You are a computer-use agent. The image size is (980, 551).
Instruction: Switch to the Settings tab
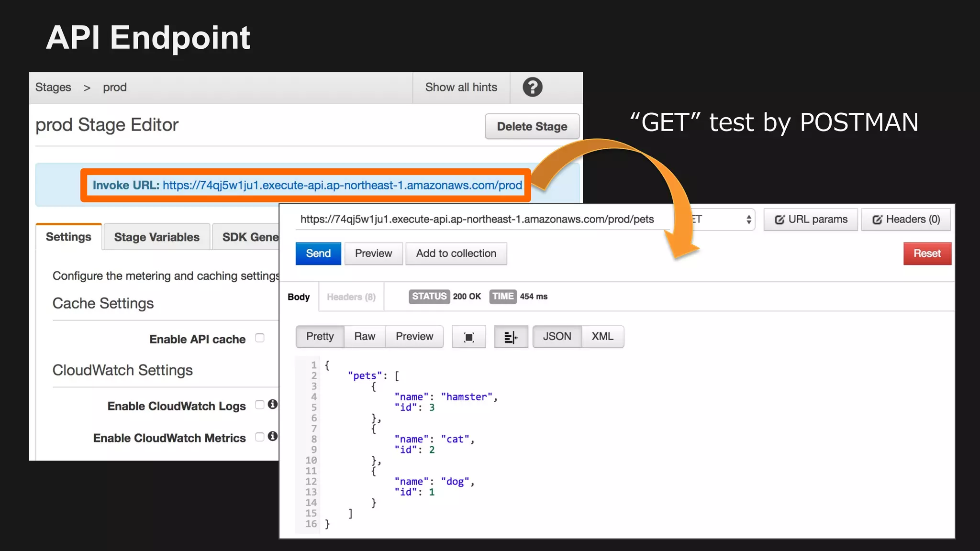pos(68,237)
